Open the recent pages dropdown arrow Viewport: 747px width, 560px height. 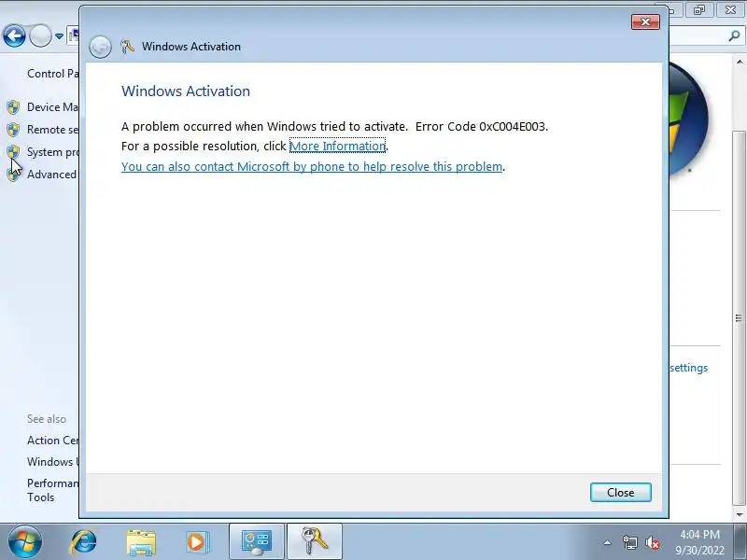tap(59, 36)
